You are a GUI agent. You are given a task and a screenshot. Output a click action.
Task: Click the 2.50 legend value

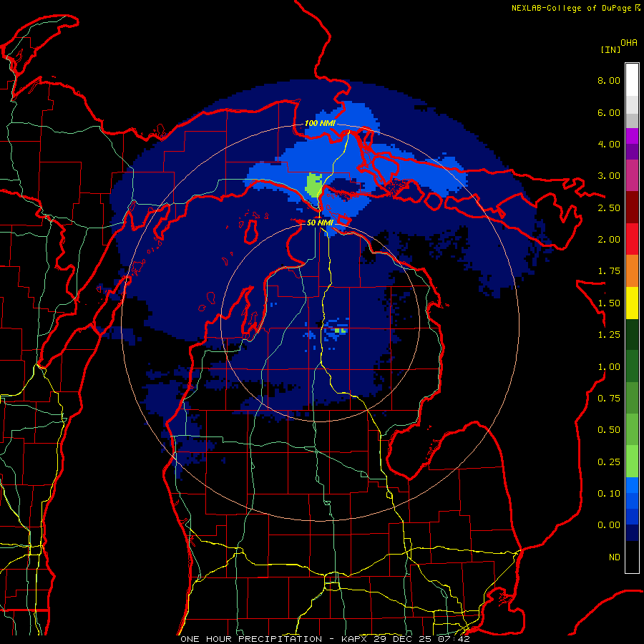click(609, 208)
